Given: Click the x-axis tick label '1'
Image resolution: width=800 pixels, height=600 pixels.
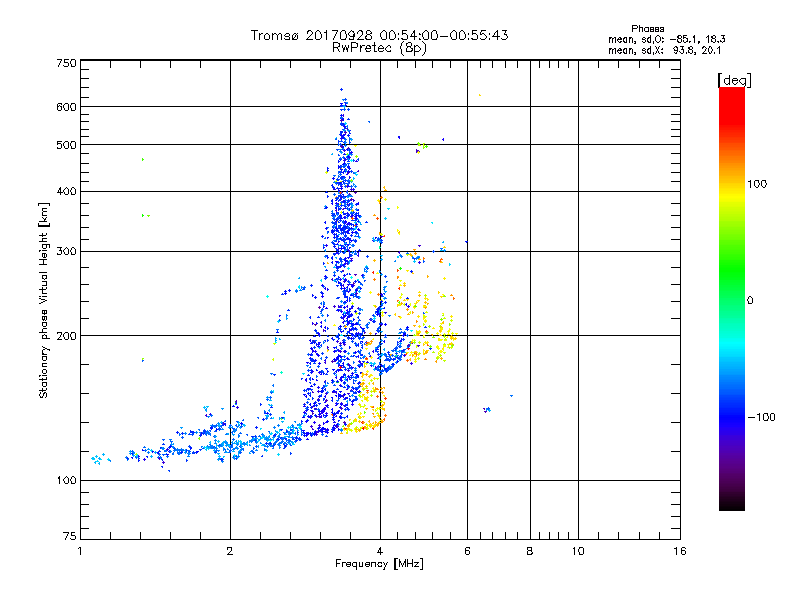Looking at the screenshot, I should [x=80, y=551].
